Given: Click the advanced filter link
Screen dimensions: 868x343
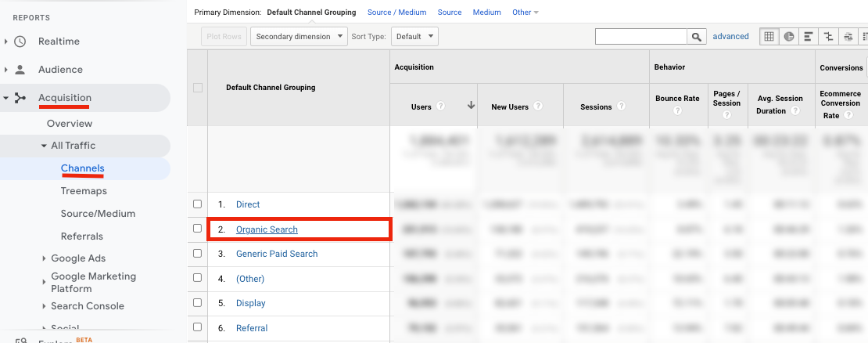Looking at the screenshot, I should point(730,36).
